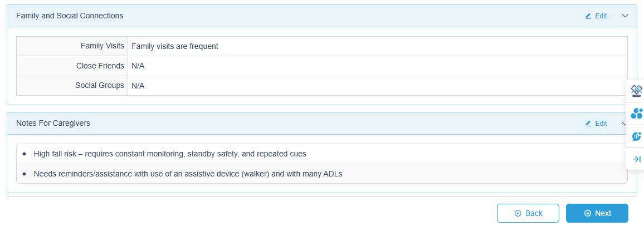Screen dimensions: 644x226
Task: Click pencil icon for Family and Social Connections
Action: pos(588,16)
